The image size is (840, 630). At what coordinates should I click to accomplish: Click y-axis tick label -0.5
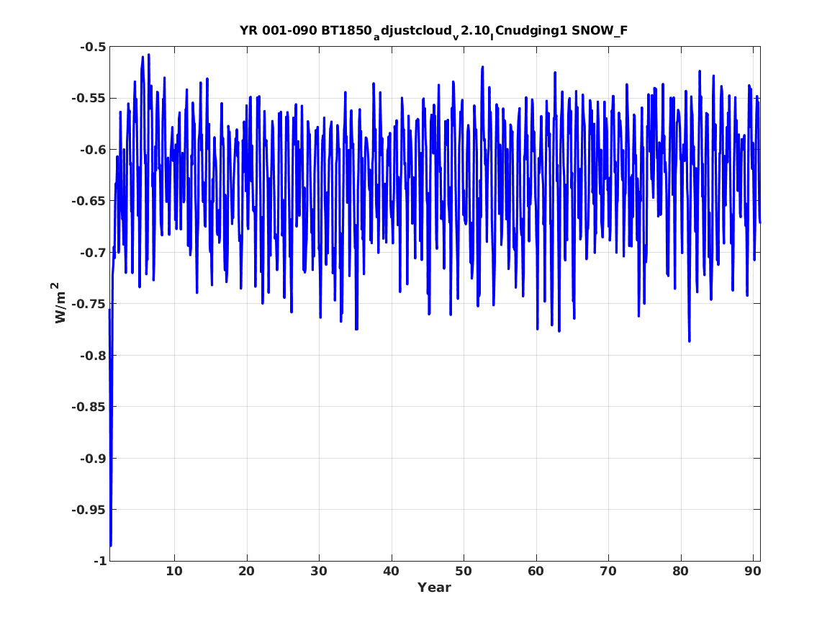click(x=94, y=47)
